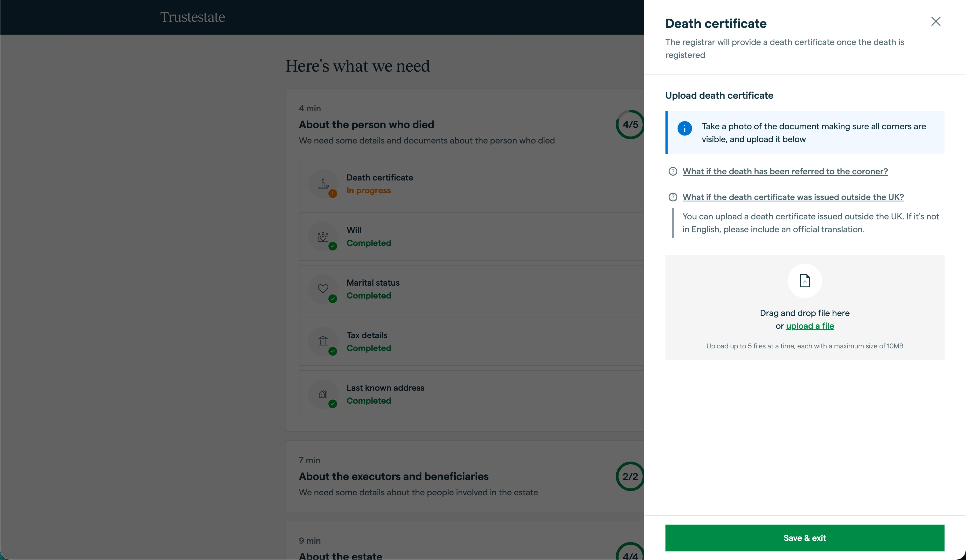The width and height of the screenshot is (966, 560).
Task: Click the green check badge on Marital status
Action: (x=333, y=299)
